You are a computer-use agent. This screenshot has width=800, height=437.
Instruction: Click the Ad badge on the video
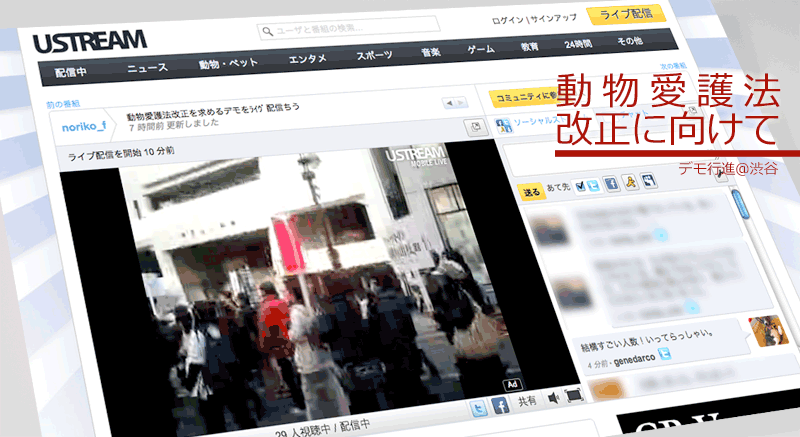(512, 384)
